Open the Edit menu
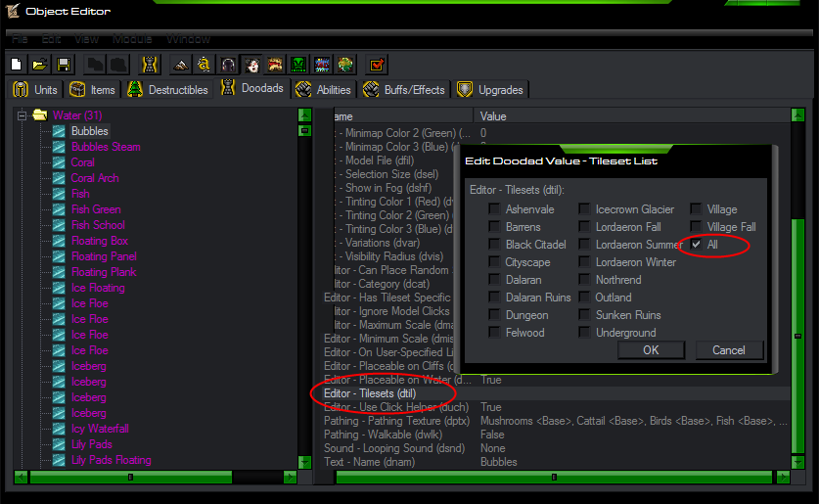Viewport: 819px width, 504px height. pyautogui.click(x=51, y=39)
